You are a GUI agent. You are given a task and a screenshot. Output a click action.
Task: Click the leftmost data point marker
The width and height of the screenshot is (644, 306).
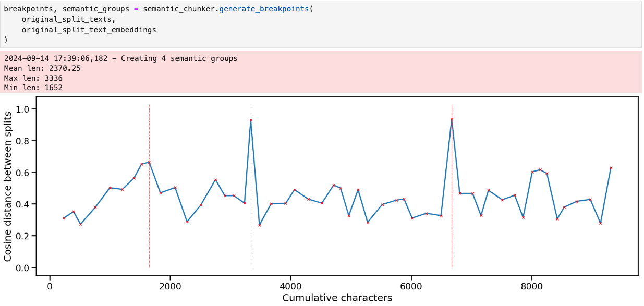[x=63, y=218]
